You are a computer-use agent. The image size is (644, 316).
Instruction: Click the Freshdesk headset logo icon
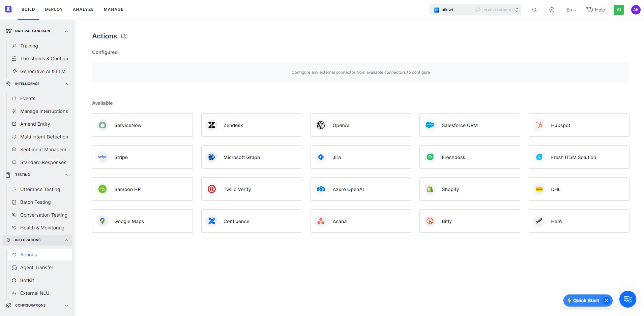[x=430, y=157]
